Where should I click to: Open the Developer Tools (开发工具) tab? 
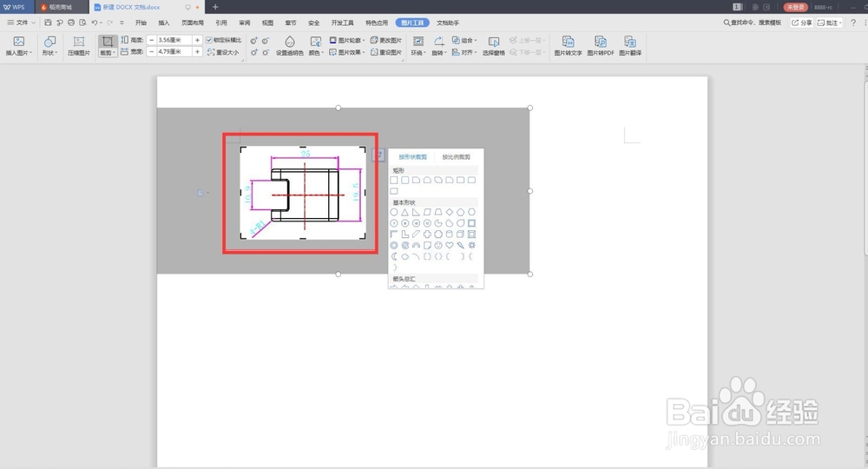tap(342, 23)
